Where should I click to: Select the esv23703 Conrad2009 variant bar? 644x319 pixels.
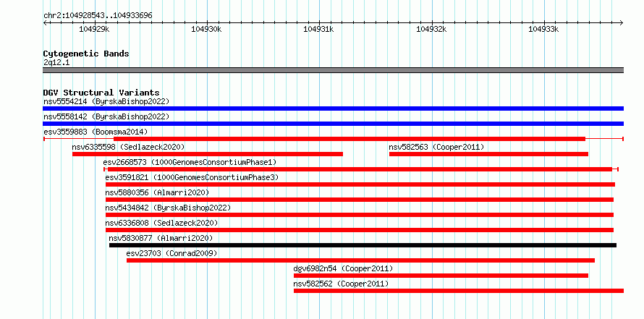pos(360,260)
